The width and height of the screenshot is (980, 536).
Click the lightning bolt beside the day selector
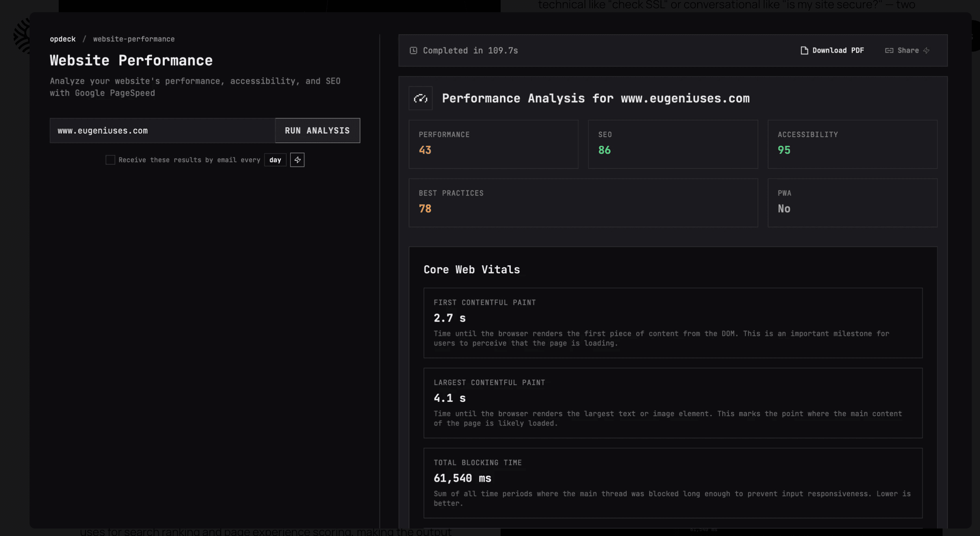297,160
